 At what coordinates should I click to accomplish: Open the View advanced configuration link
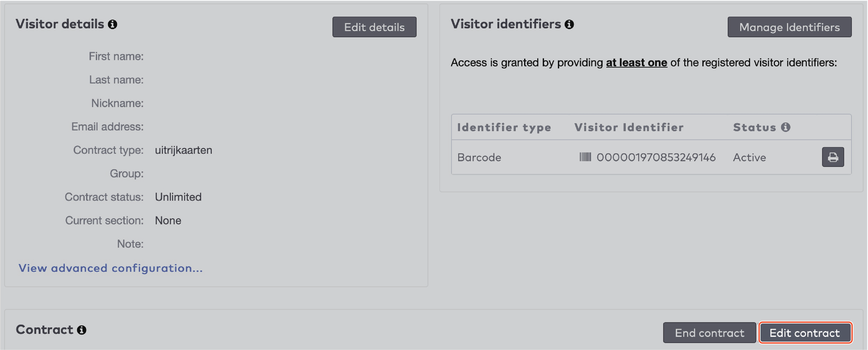click(x=110, y=268)
